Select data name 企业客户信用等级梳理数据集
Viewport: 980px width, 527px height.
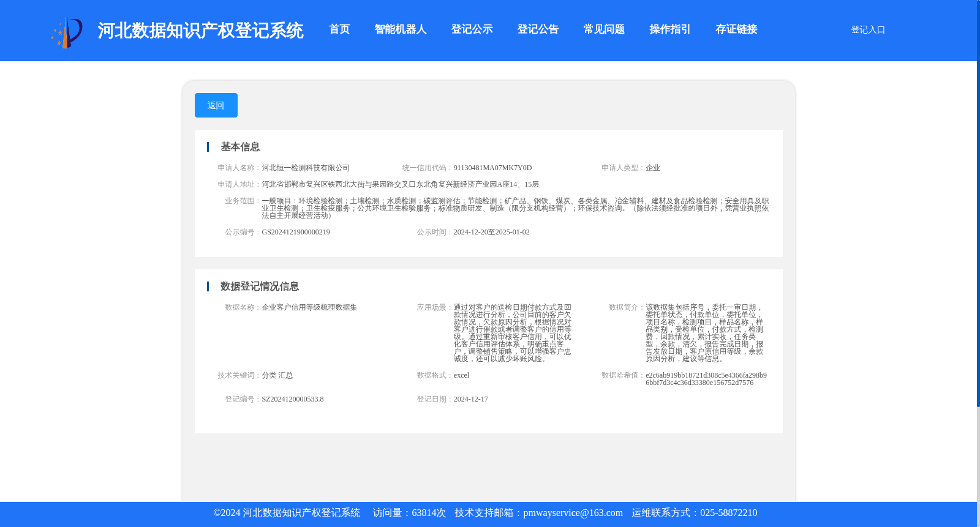pos(309,307)
